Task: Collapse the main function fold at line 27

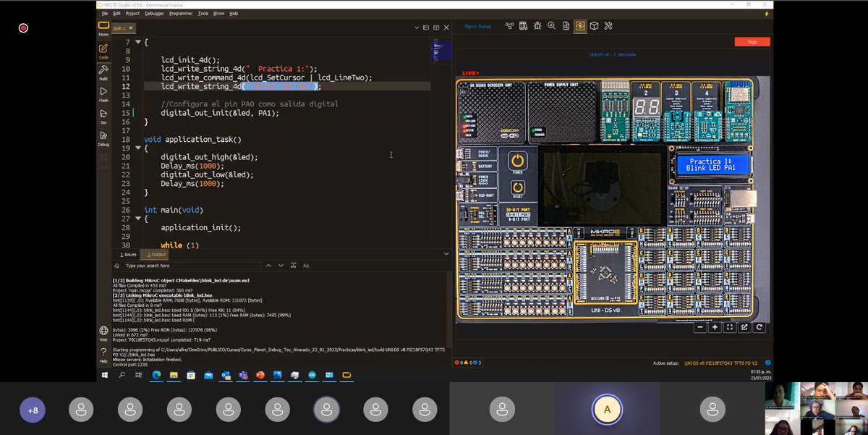Action: (x=138, y=218)
